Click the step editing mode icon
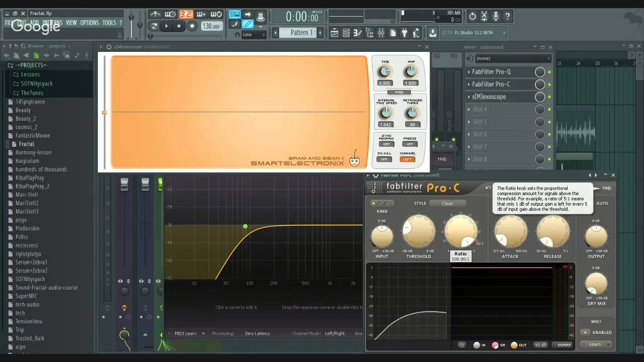 (x=234, y=24)
